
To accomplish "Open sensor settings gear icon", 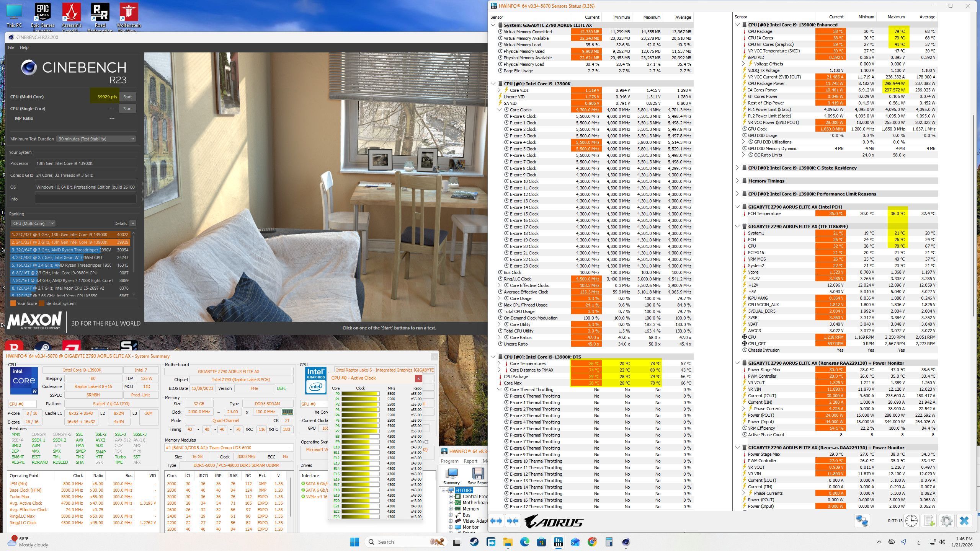I will [x=946, y=521].
